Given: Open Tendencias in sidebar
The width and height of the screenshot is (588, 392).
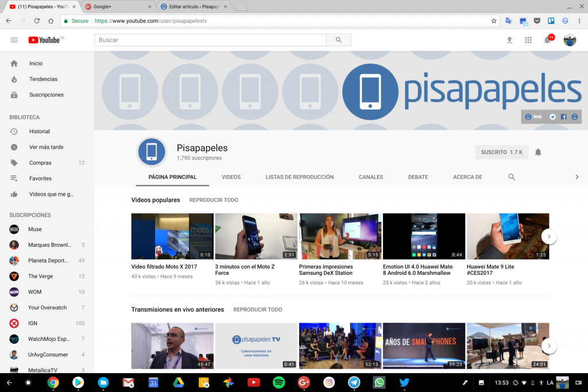Looking at the screenshot, I should pyautogui.click(x=47, y=79).
